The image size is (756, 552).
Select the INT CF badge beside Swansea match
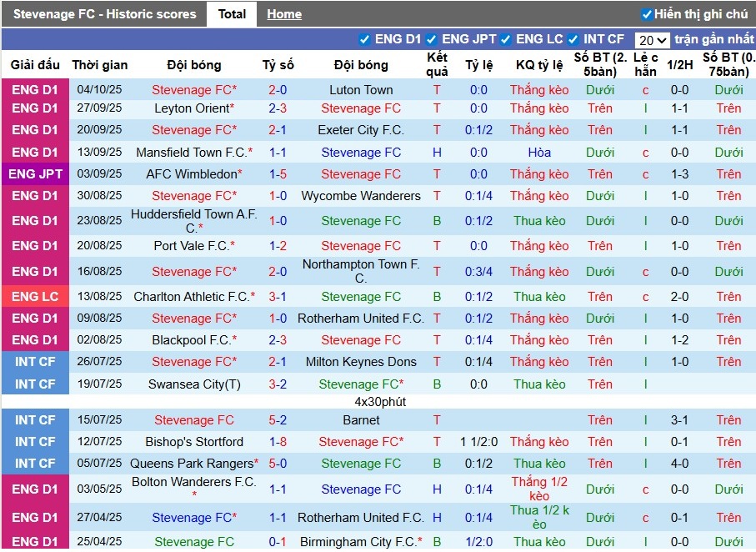pos(35,384)
